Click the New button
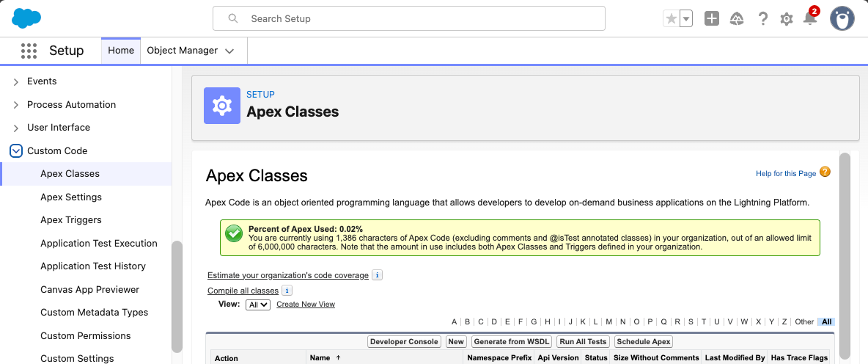 [456, 342]
